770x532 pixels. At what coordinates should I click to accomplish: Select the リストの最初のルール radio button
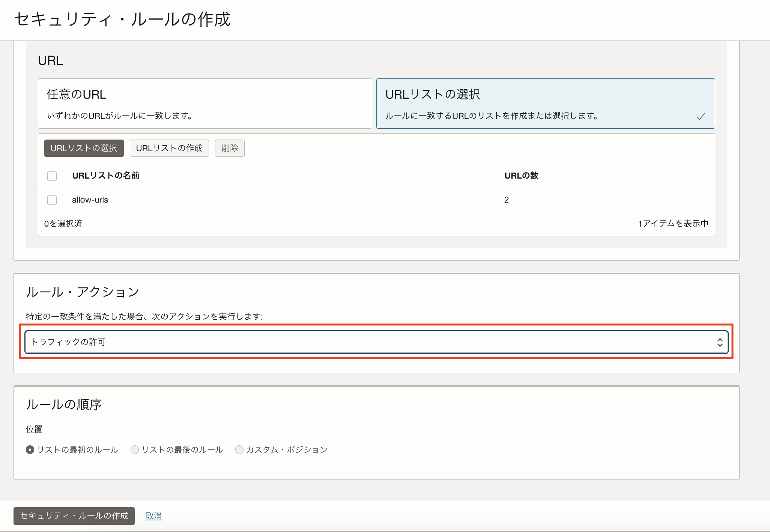30,449
